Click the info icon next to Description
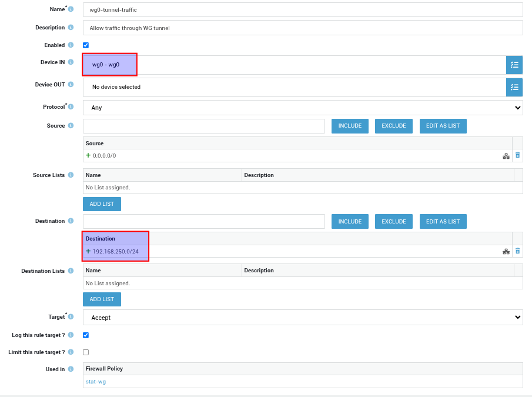The width and height of the screenshot is (532, 397). click(71, 28)
